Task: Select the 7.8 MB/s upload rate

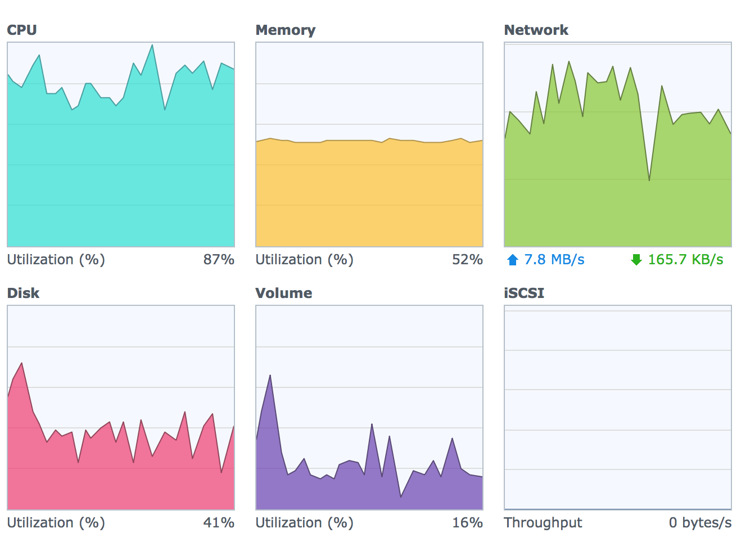Action: [554, 260]
